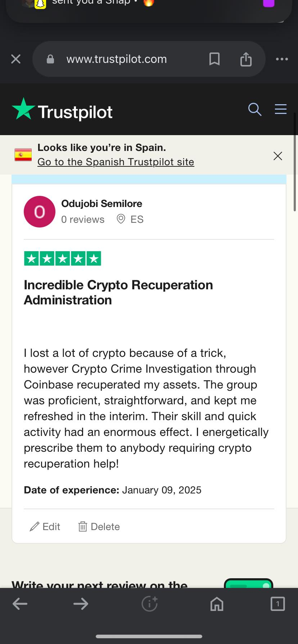The width and height of the screenshot is (298, 644).
Task: Close the browser page with X
Action: point(16,59)
